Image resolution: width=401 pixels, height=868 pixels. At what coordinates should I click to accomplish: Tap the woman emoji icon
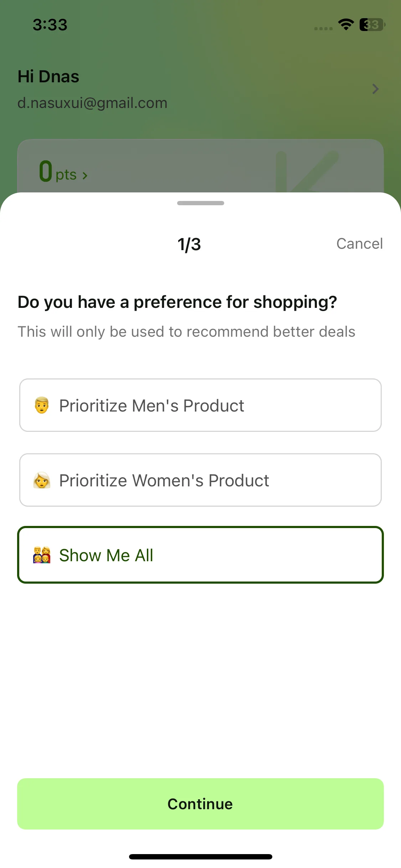pos(42,480)
